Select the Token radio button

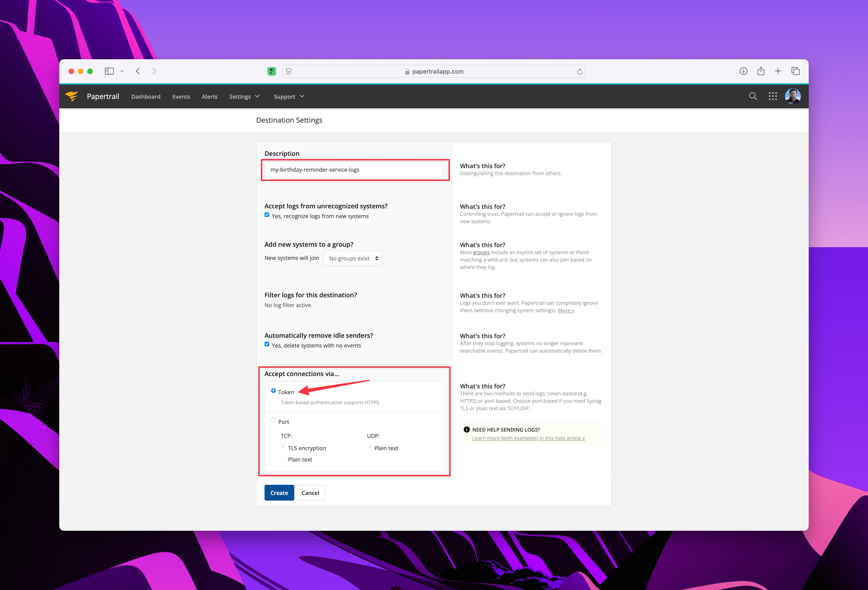[273, 391]
